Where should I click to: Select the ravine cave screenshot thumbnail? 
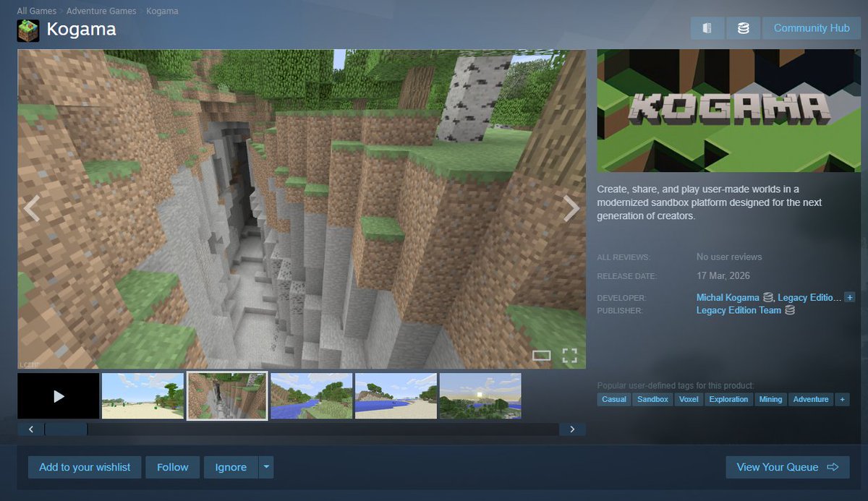point(227,396)
